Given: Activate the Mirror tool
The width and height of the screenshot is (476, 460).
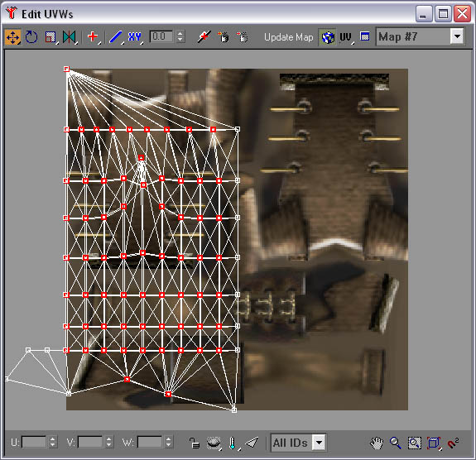Looking at the screenshot, I should [x=70, y=37].
